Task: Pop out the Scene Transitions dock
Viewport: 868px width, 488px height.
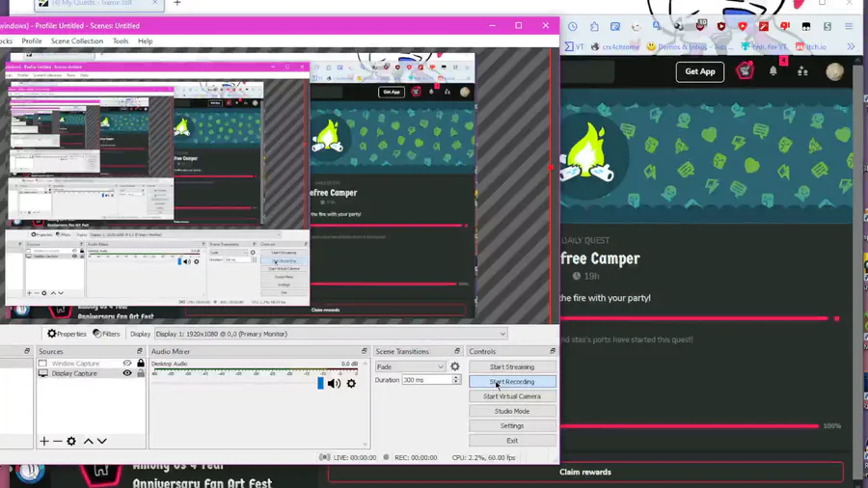Action: tap(457, 351)
